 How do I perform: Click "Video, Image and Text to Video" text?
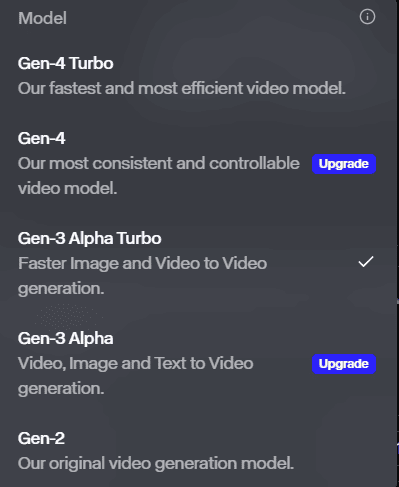click(136, 363)
